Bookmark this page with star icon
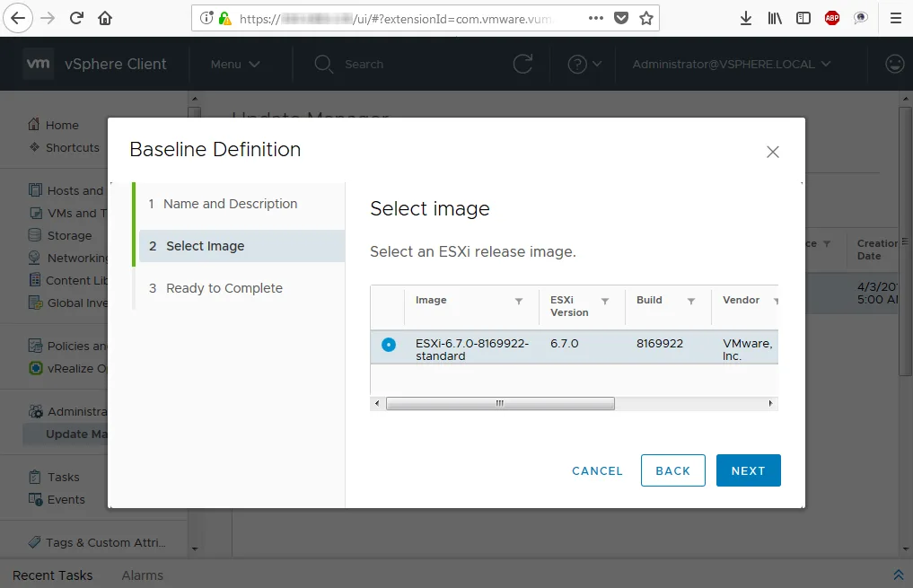The image size is (913, 588). point(645,18)
